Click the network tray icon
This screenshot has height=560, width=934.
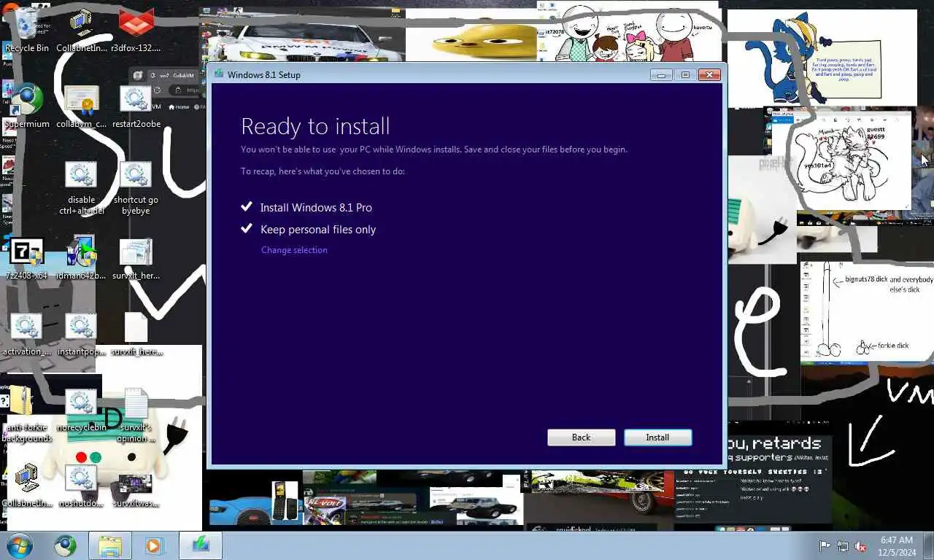click(x=843, y=545)
